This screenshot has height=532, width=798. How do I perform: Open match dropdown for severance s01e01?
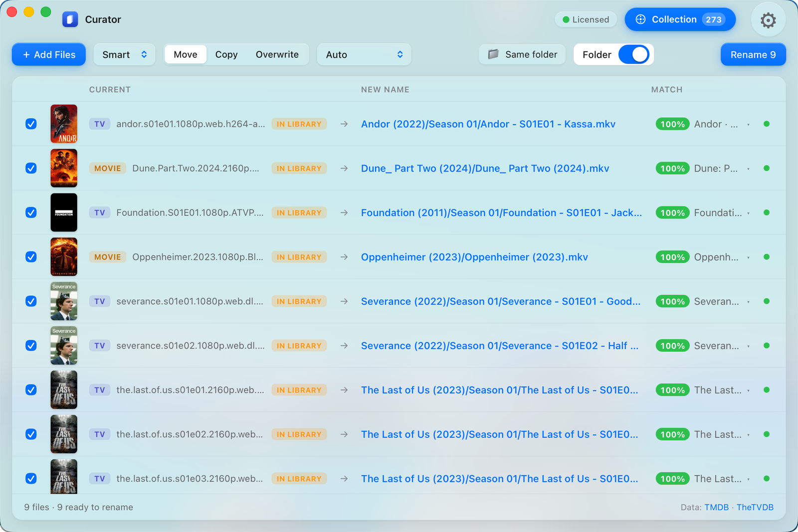[748, 302]
